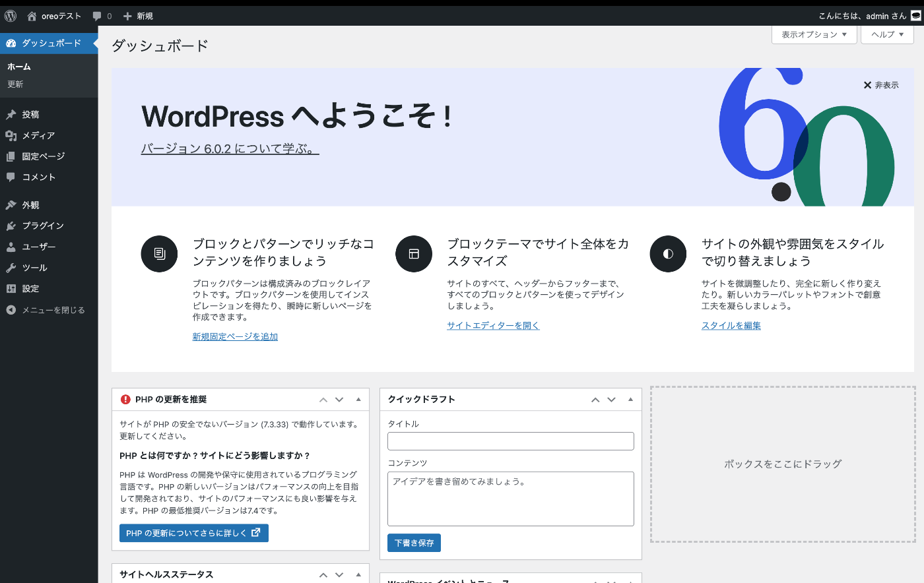
Task: Open the oreoテスト site home icon
Action: point(32,16)
